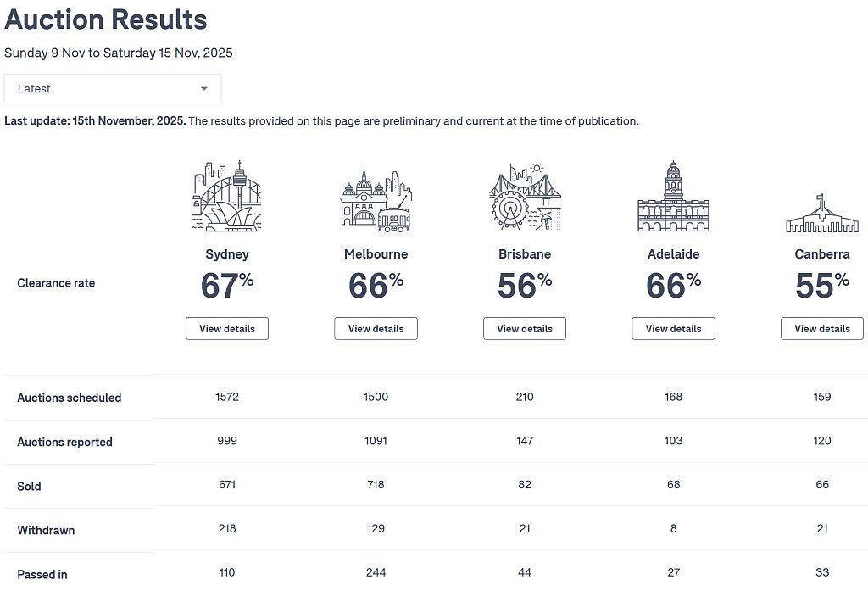
Task: Click the Melbourne Flinders Street station icon
Action: (x=376, y=199)
